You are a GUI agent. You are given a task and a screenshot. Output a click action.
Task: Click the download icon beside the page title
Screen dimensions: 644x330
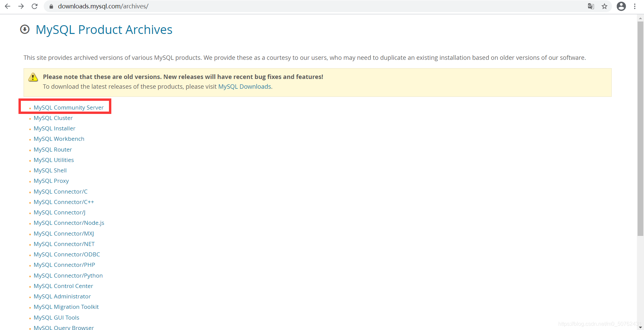25,30
